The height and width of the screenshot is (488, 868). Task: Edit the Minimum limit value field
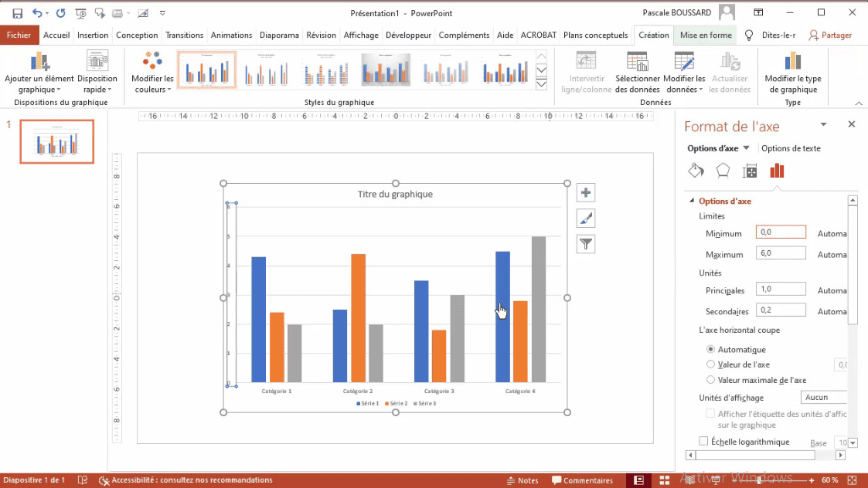pyautogui.click(x=780, y=232)
